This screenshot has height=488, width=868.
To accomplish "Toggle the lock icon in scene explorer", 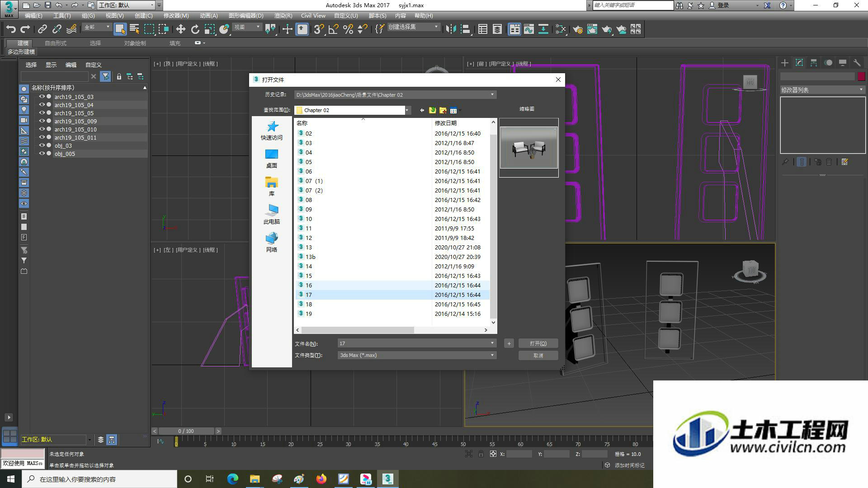I will pyautogui.click(x=119, y=76).
